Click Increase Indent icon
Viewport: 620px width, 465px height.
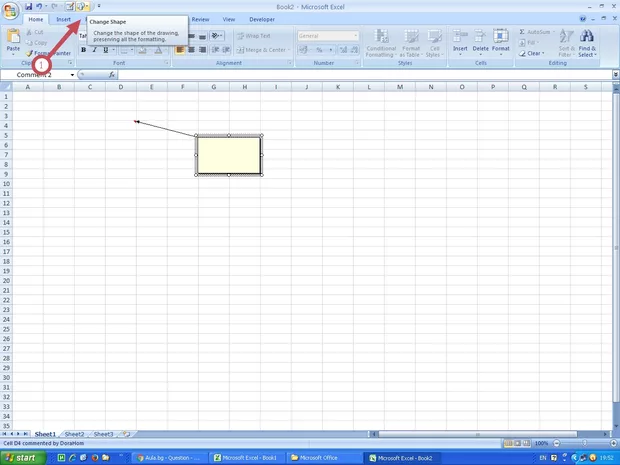[227, 50]
